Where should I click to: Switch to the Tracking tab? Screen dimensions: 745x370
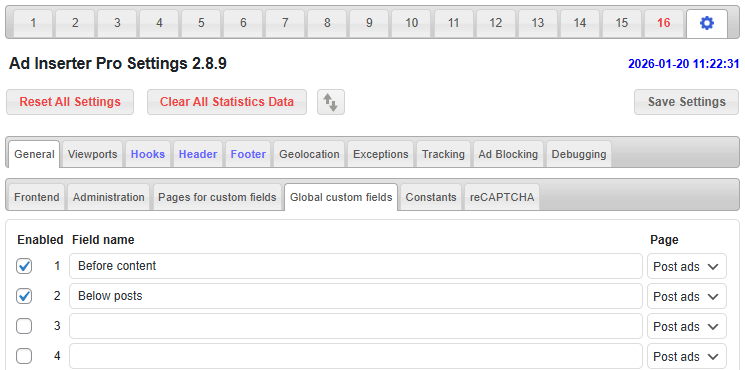coord(443,154)
